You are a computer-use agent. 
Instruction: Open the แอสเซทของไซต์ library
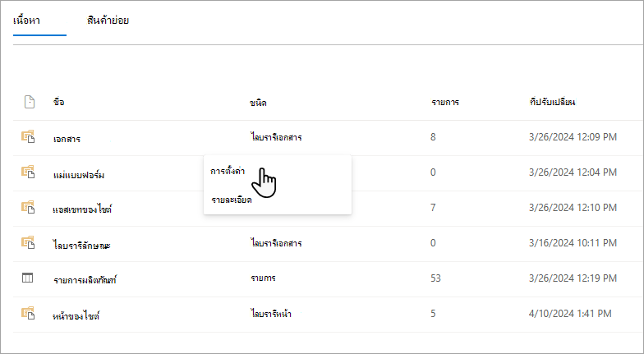pyautogui.click(x=82, y=209)
